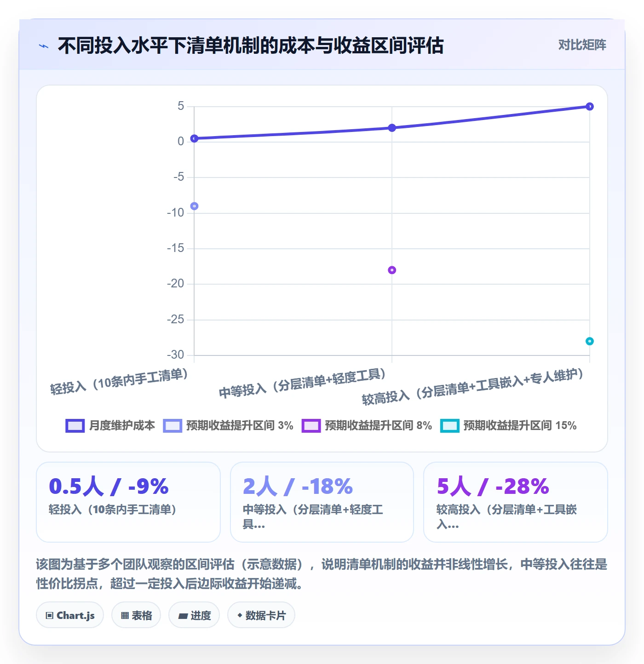Screen dimensions: 644x664
Task: Toggle the 预期收益提升区间 15% legend item
Action: tap(508, 426)
